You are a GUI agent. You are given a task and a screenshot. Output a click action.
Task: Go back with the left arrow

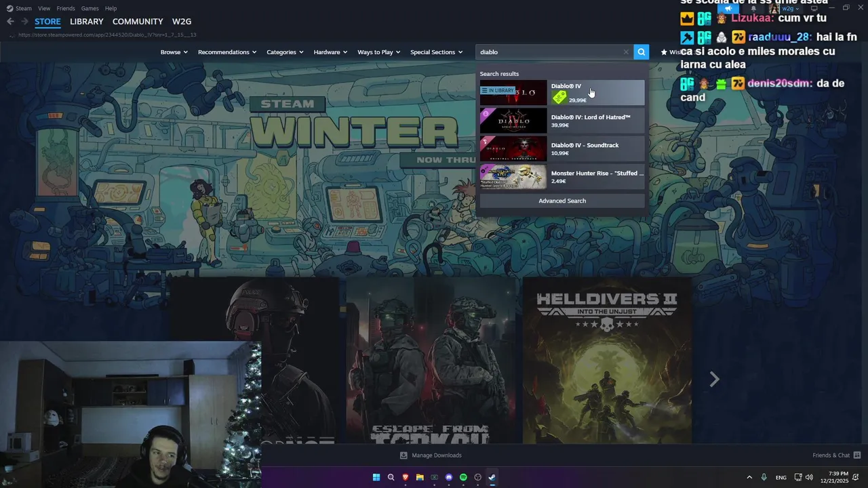pyautogui.click(x=10, y=22)
